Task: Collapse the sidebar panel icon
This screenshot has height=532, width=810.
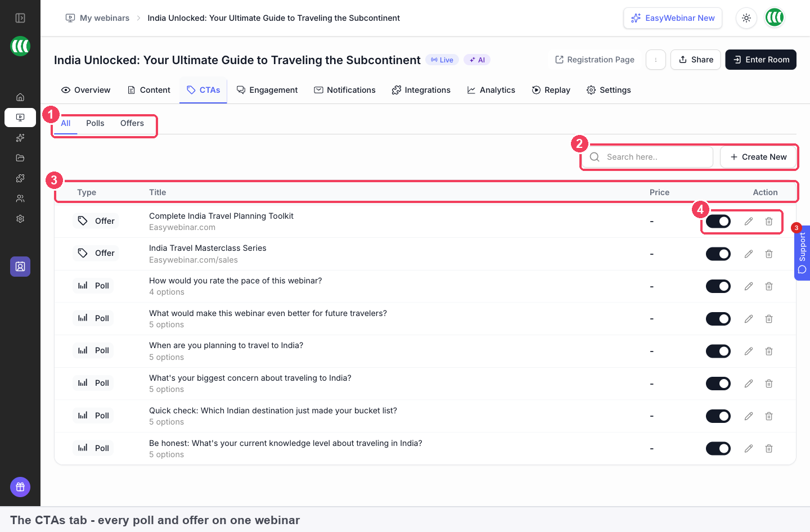Action: [20, 18]
